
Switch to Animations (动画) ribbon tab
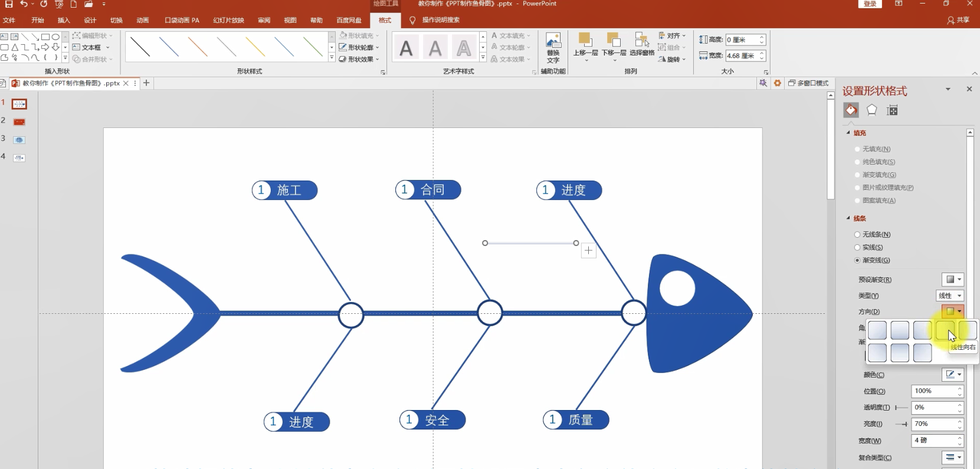[143, 20]
